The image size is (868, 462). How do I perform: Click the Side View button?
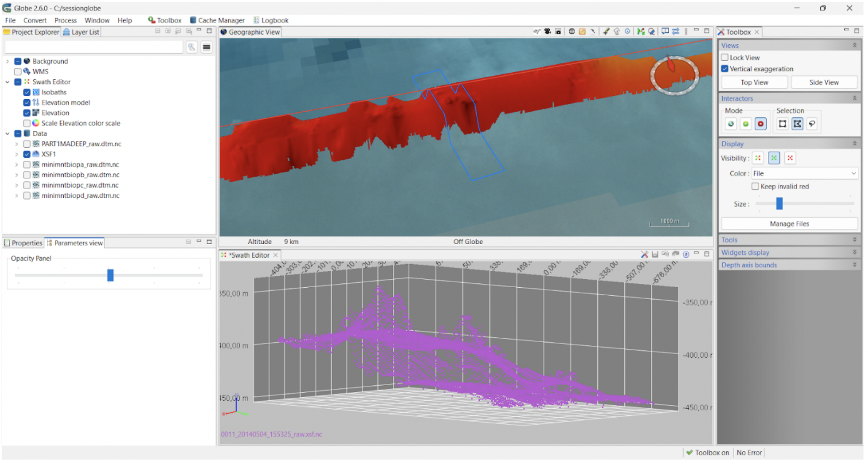tap(824, 82)
